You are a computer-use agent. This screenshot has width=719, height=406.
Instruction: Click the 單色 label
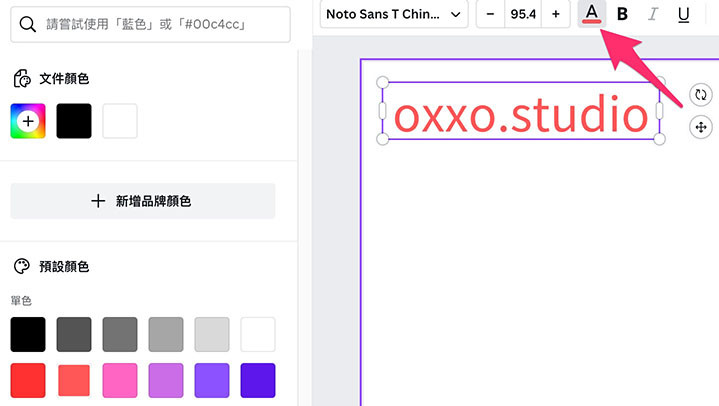(x=21, y=301)
